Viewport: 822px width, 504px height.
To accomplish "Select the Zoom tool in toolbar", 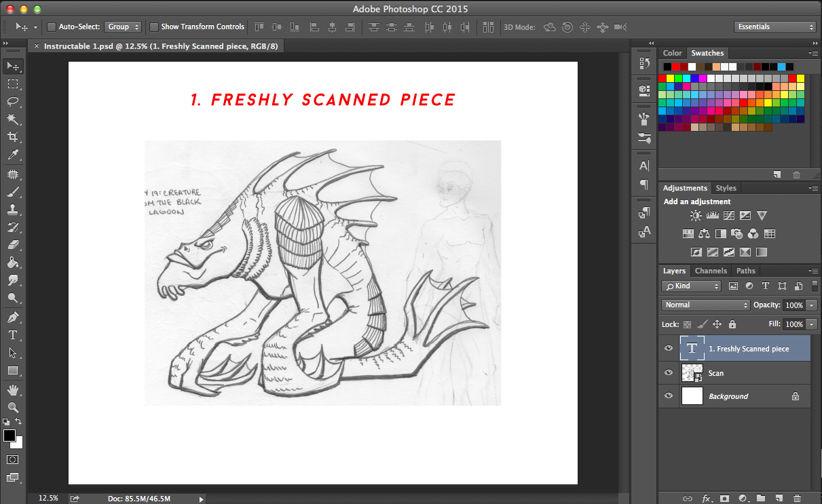I will [x=13, y=407].
